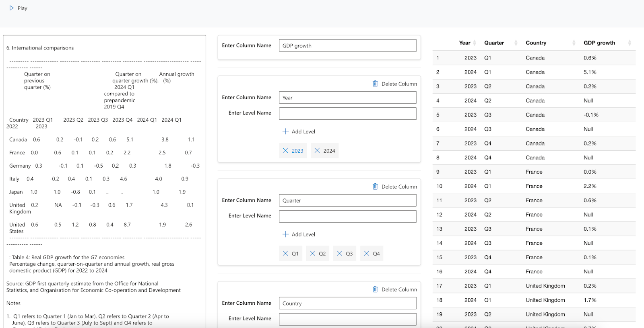This screenshot has height=328, width=644.
Task: Add Level under the Quarter column
Action: click(299, 234)
